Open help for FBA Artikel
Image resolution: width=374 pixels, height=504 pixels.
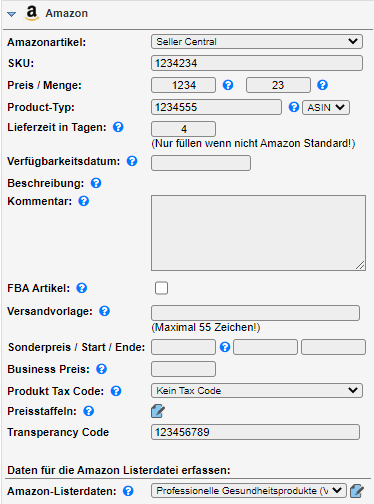82,288
